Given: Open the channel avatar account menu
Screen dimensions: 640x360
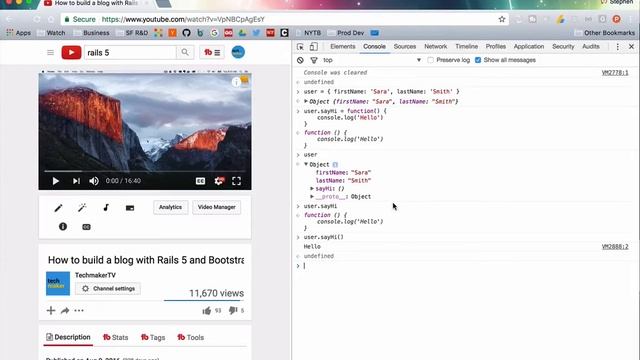Looking at the screenshot, I should (x=238, y=52).
